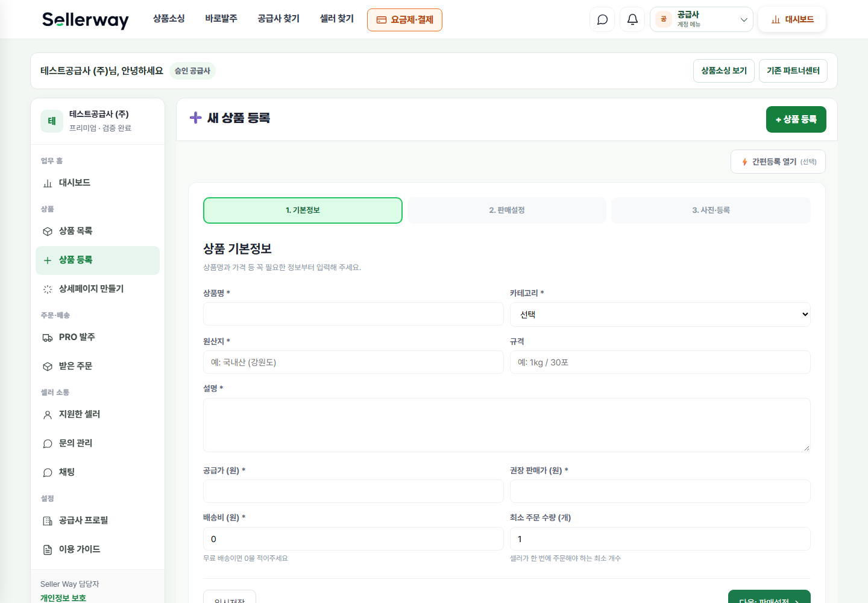Viewport: 868px width, 603px height.
Task: Click the 규격 input field
Action: pos(660,362)
